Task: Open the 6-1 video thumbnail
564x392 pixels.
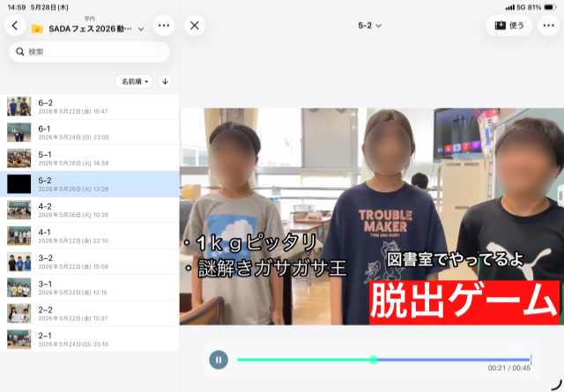Action: [x=19, y=132]
